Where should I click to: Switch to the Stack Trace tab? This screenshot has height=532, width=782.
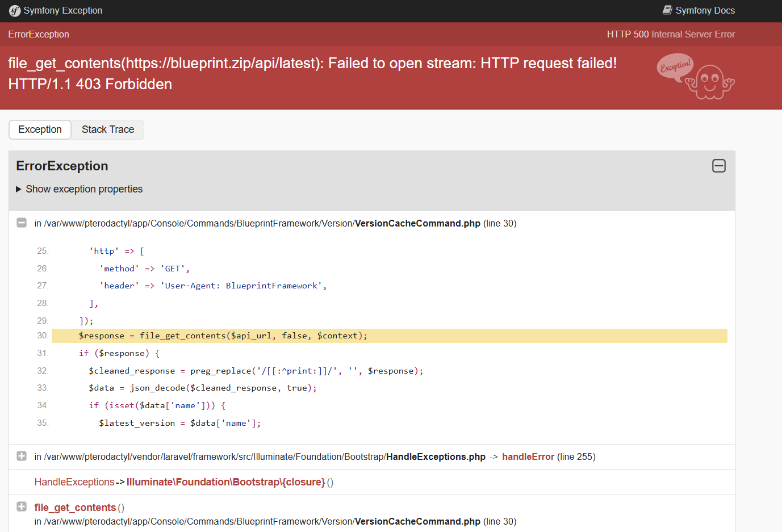tap(108, 129)
